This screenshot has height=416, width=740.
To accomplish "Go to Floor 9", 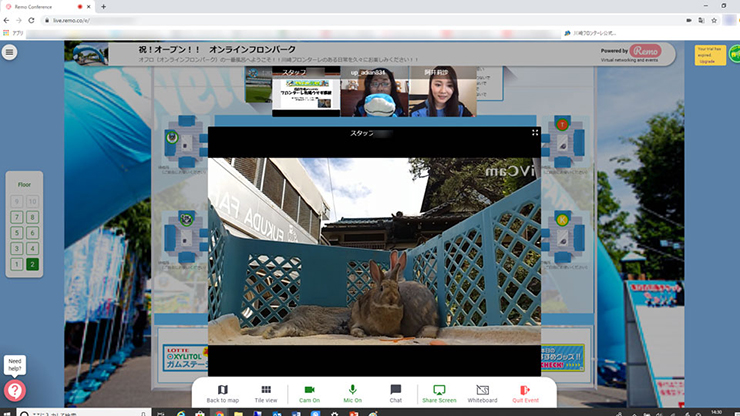I will [x=17, y=202].
